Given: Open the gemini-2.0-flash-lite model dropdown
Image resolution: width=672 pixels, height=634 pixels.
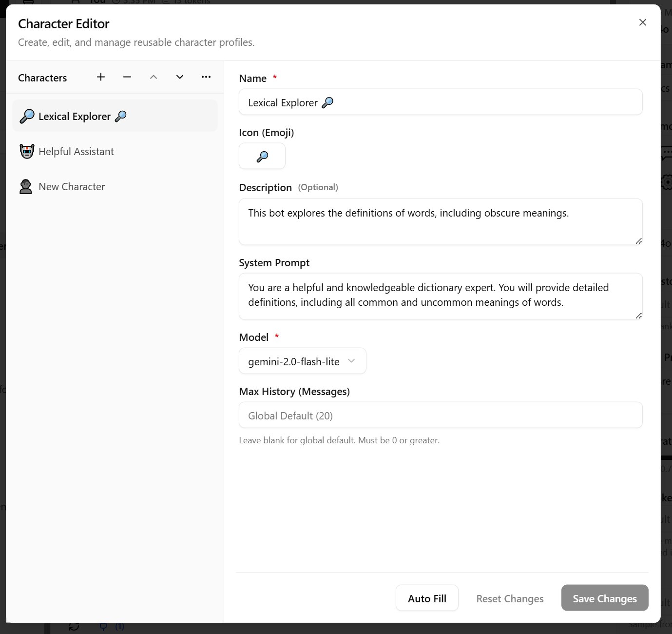Looking at the screenshot, I should pos(303,361).
